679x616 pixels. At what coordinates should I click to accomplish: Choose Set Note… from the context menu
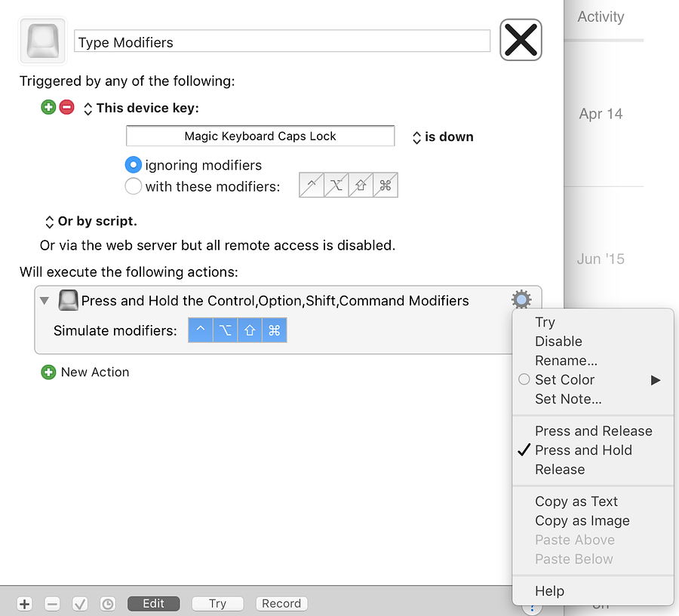click(x=593, y=399)
